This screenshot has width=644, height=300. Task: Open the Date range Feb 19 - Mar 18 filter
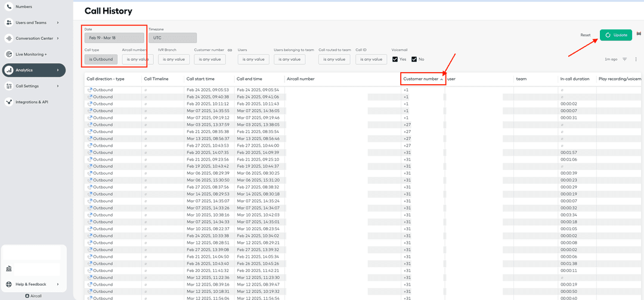(x=114, y=38)
